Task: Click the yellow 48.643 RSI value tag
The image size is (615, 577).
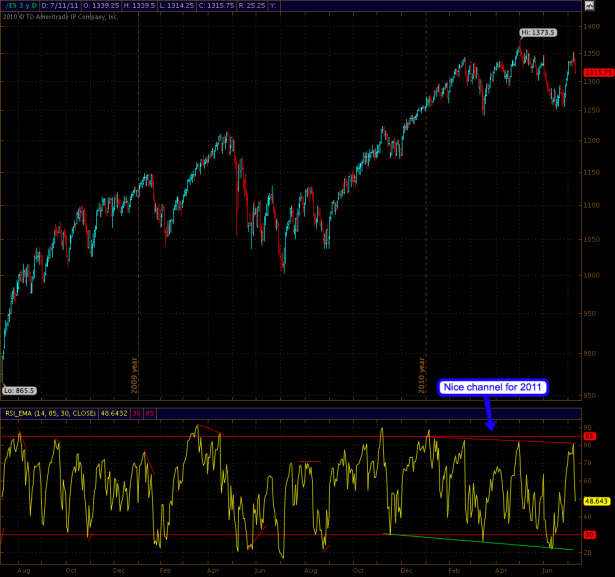Action: coord(596,501)
